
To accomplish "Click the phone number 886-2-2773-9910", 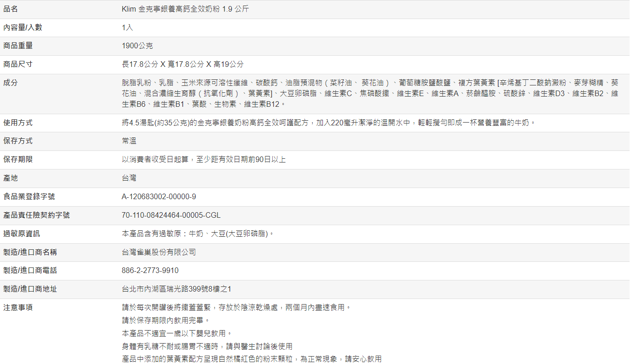I will click(150, 271).
